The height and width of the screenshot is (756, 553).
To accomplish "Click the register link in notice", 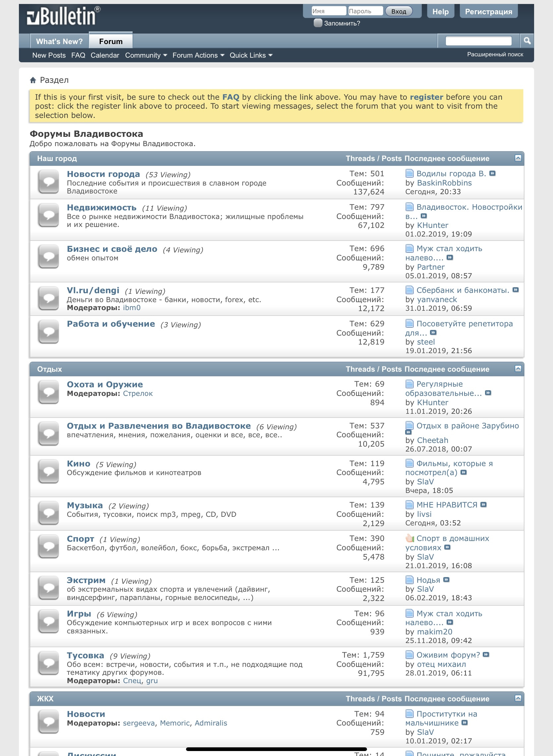I will pyautogui.click(x=426, y=97).
